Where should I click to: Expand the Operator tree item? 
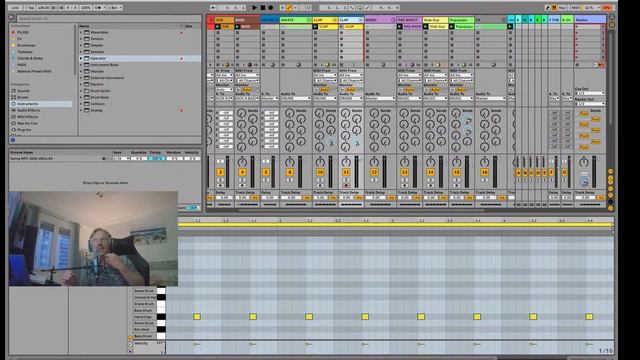pos(81,58)
